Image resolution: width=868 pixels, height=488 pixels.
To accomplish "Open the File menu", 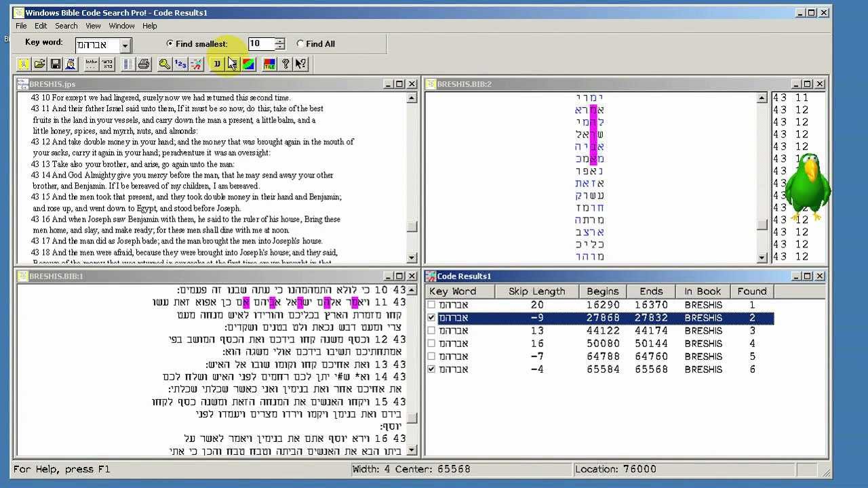I will click(21, 26).
